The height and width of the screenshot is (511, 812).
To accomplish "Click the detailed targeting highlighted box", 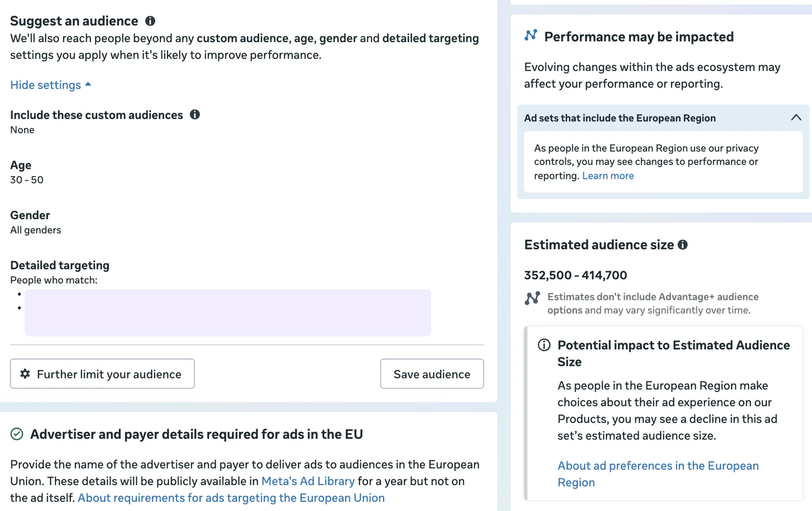I will pyautogui.click(x=228, y=313).
